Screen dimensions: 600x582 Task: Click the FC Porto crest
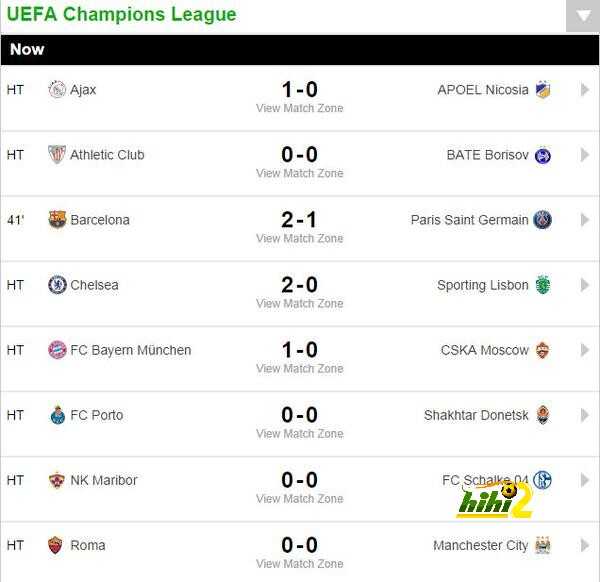(58, 415)
